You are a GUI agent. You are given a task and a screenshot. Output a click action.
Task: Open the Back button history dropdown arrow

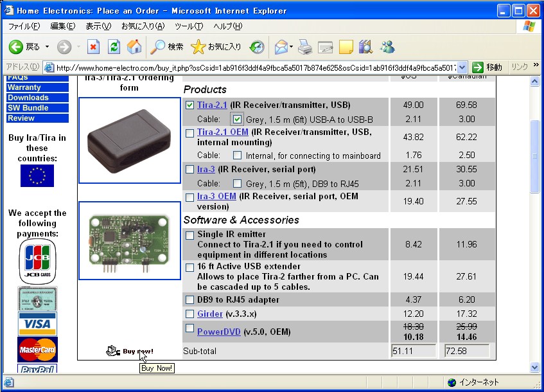[47, 47]
